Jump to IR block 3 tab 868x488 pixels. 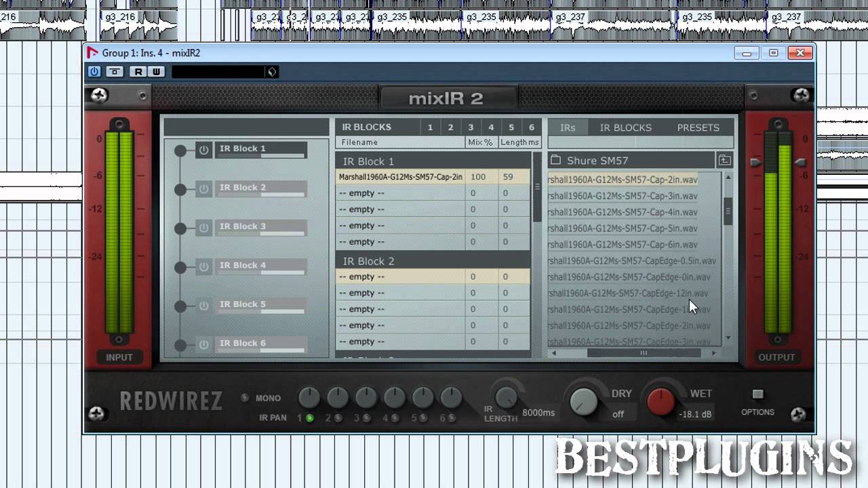click(471, 127)
